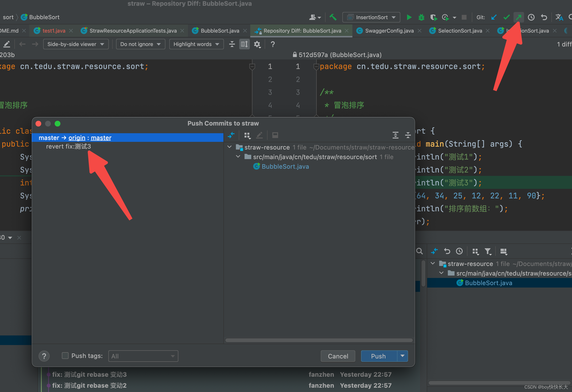This screenshot has width=572, height=392.
Task: Click search icon in commit details panel
Action: pyautogui.click(x=419, y=251)
